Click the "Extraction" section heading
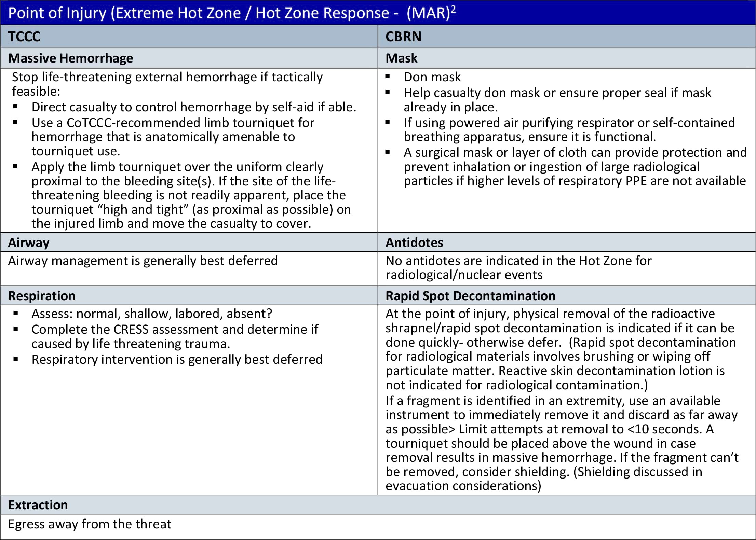Screen dimensions: 756x540 pyautogui.click(x=38, y=505)
